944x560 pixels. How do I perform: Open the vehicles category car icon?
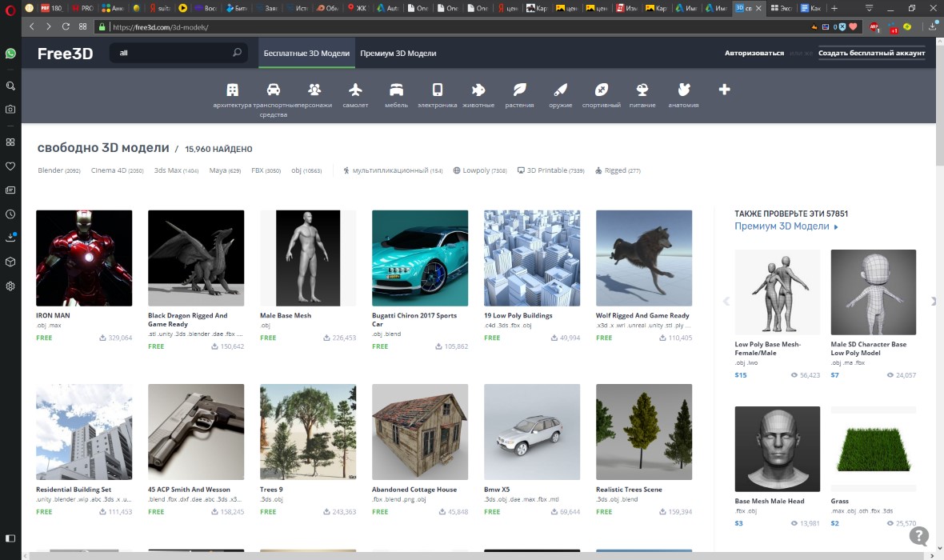point(274,90)
